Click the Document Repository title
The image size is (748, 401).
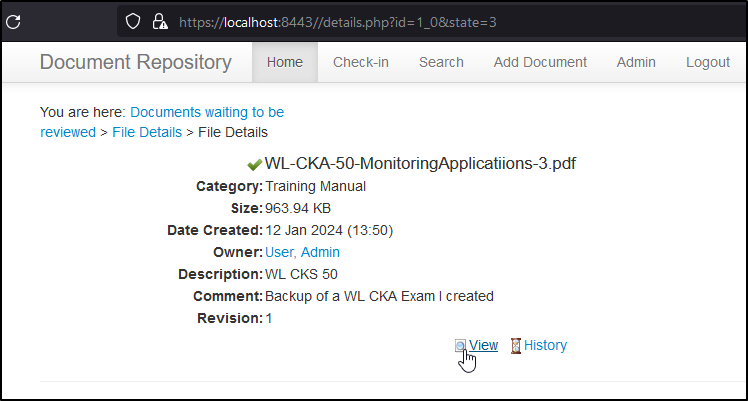[x=135, y=62]
